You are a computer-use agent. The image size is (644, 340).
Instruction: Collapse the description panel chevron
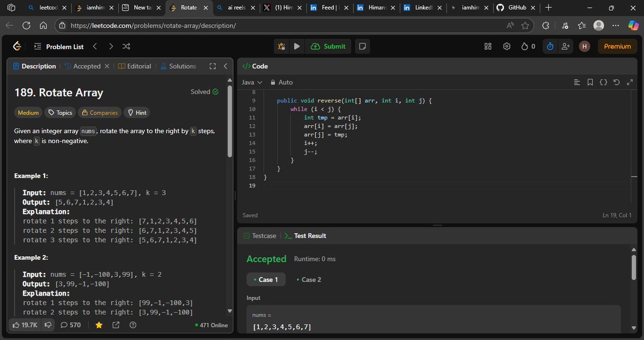225,66
